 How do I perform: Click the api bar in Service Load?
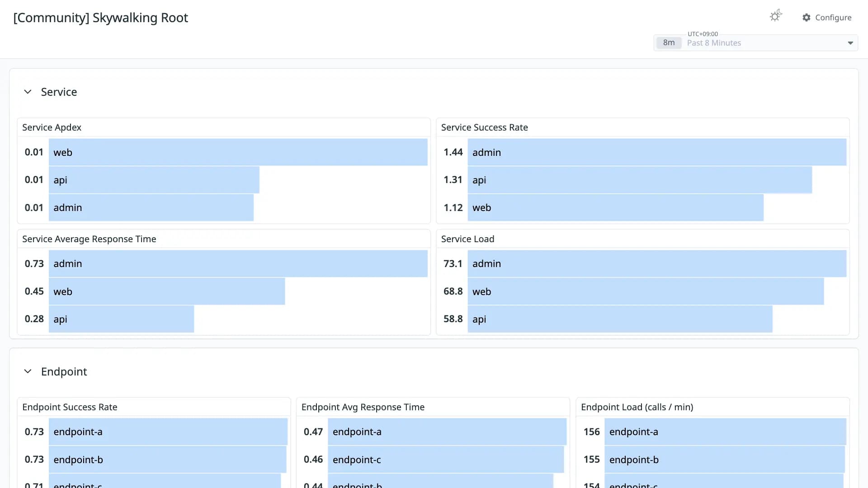click(x=620, y=319)
